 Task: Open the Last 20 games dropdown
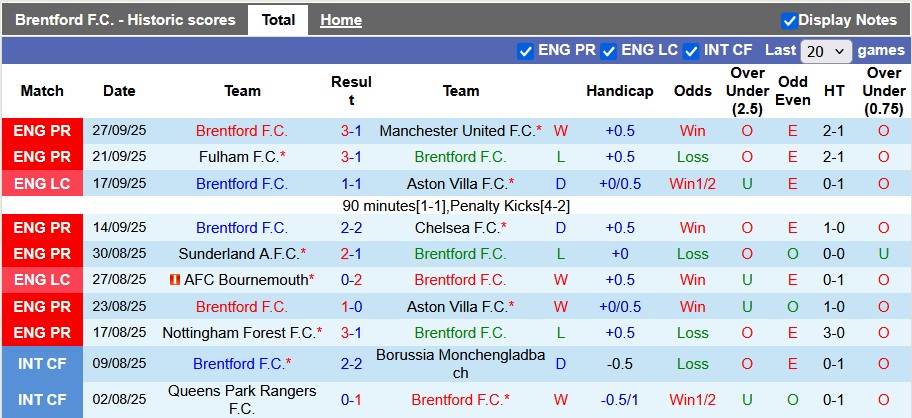click(826, 51)
